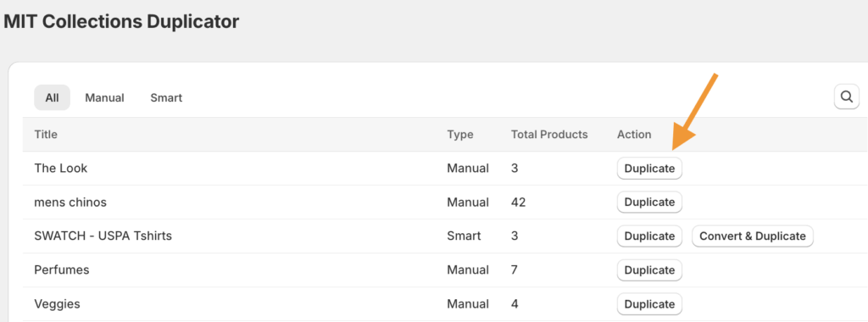Click the Type column header
Screen dimensions: 868x322
click(460, 135)
